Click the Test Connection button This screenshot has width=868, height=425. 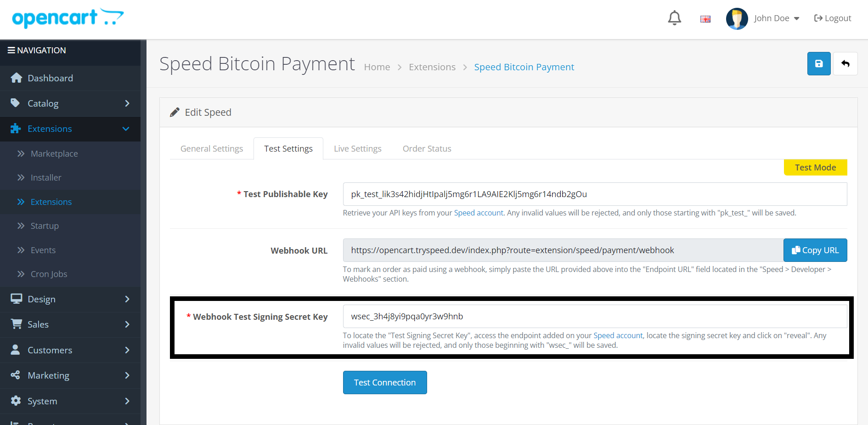385,382
